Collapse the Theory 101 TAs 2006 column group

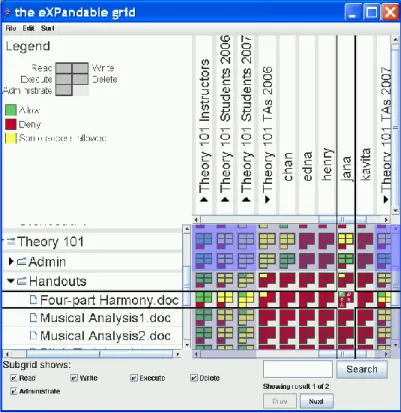pyautogui.click(x=268, y=199)
